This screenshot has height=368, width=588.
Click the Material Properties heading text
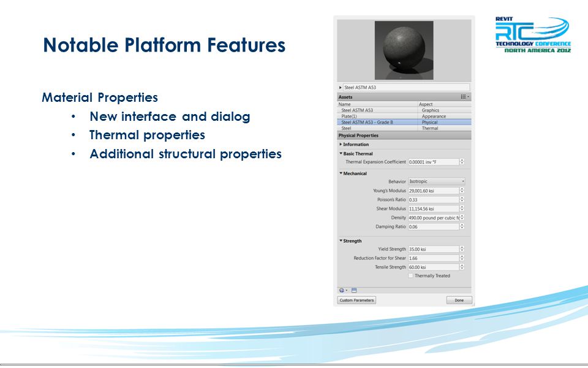(100, 98)
